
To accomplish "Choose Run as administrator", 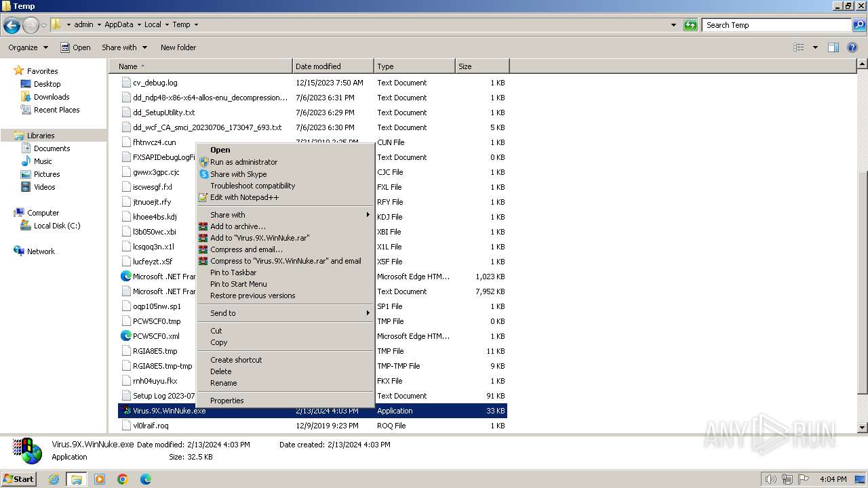I will [x=285, y=162].
